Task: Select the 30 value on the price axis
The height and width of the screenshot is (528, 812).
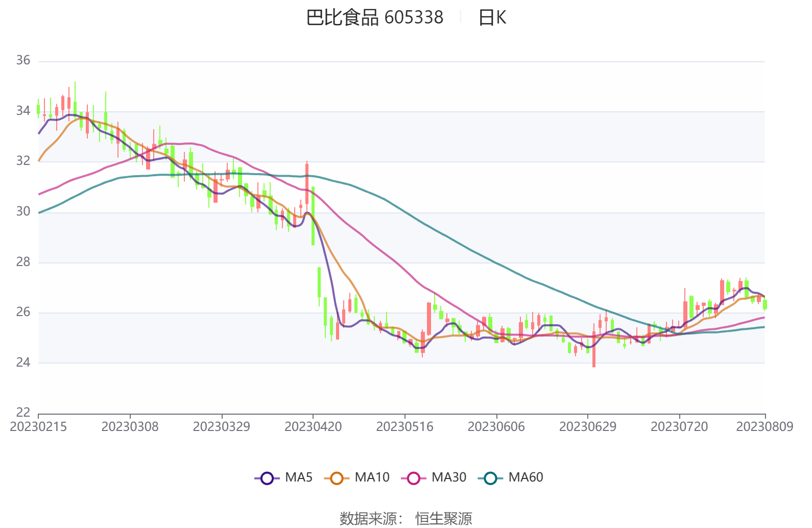Action: pos(23,211)
